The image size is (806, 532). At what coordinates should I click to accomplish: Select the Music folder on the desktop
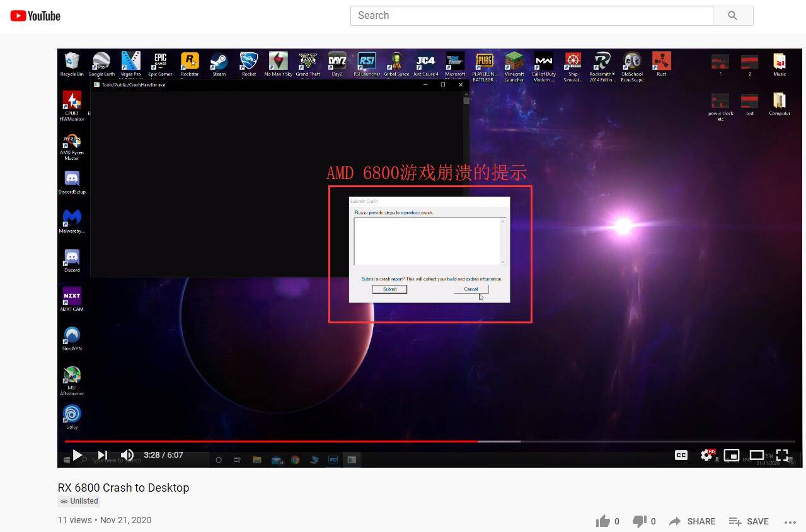[780, 64]
